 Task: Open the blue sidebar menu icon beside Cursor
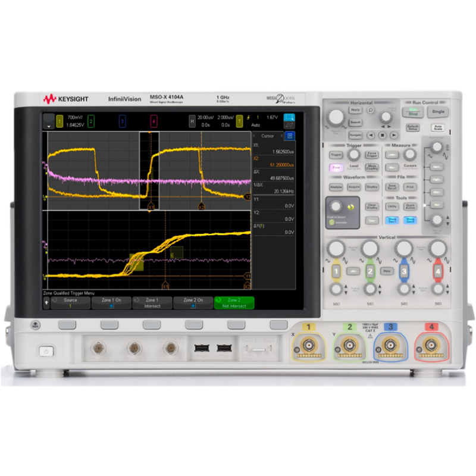click(290, 136)
